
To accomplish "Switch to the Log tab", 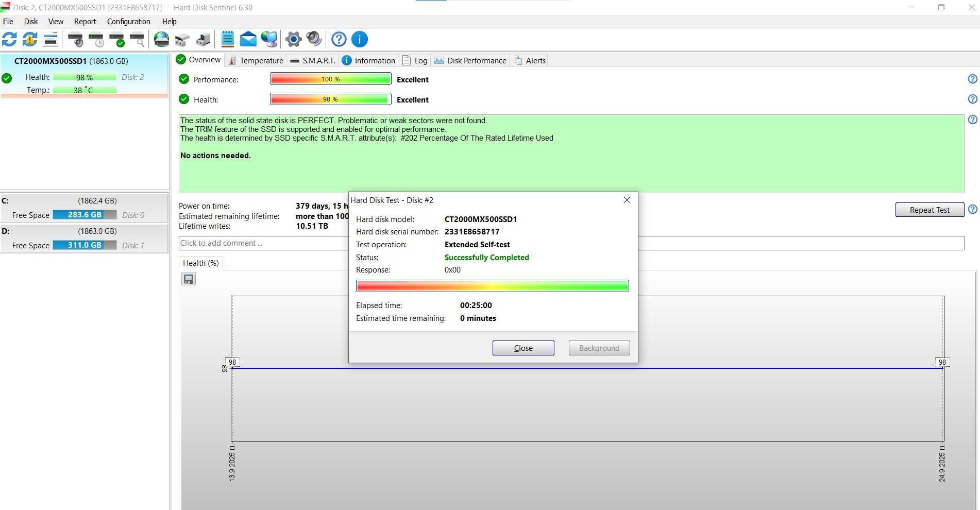I will [x=415, y=60].
